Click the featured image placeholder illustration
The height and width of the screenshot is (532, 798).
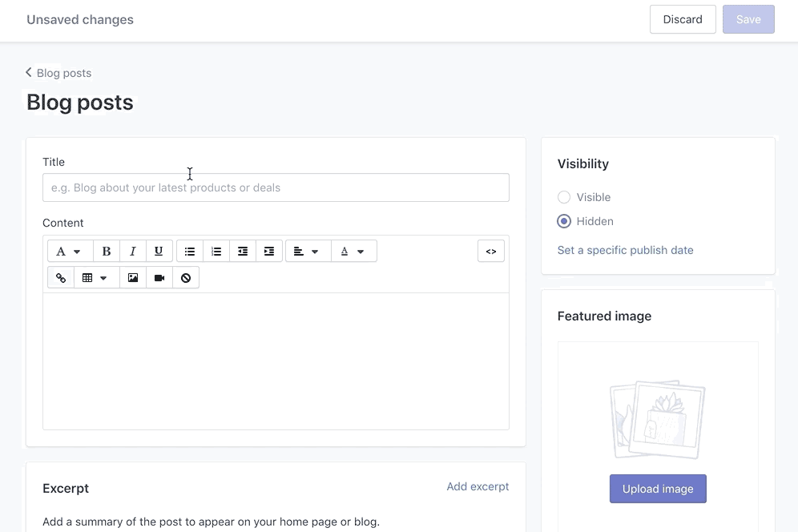pyautogui.click(x=658, y=419)
